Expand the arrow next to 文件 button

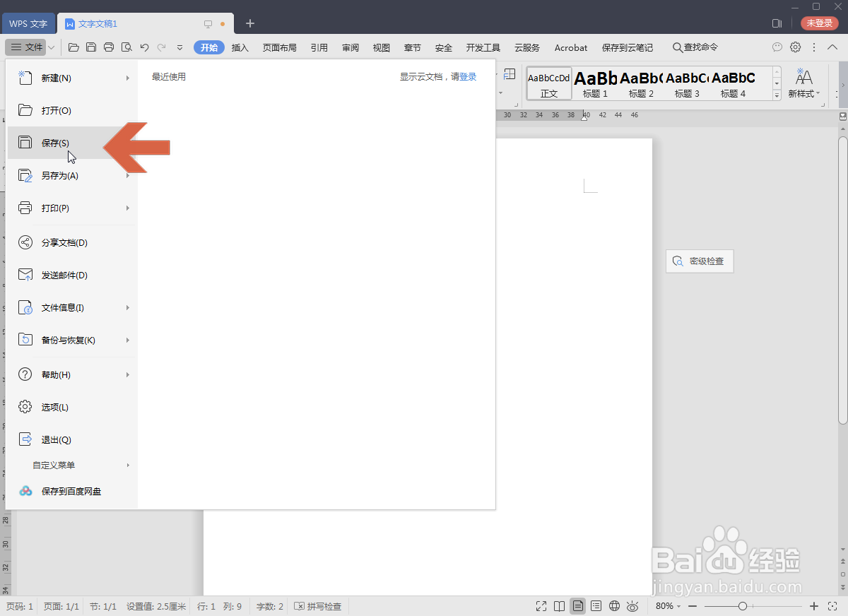[x=52, y=47]
